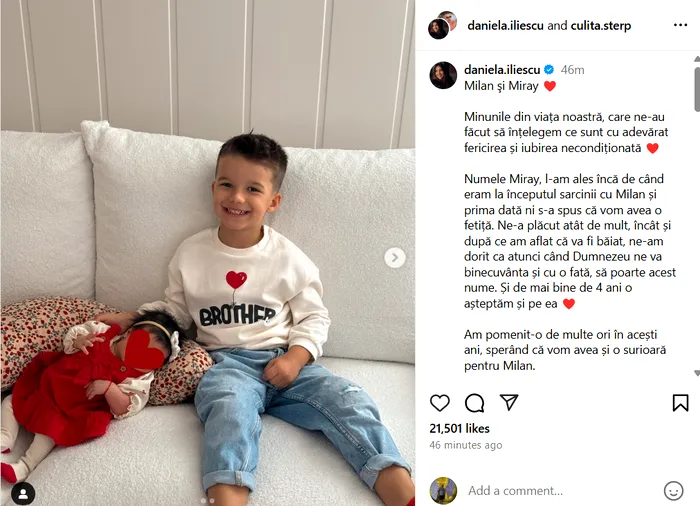The width and height of the screenshot is (700, 506).
Task: Go to next photo in carousel
Action: [395, 257]
